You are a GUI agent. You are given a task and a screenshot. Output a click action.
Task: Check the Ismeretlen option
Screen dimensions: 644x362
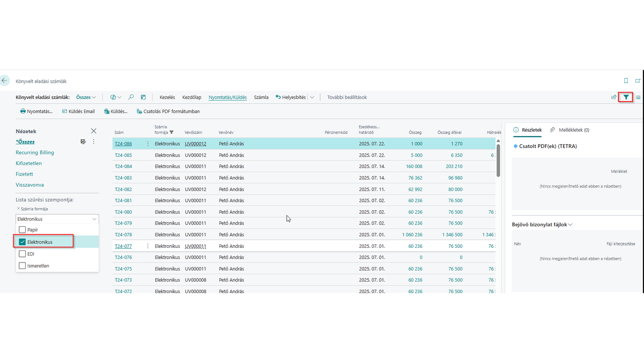pos(22,265)
